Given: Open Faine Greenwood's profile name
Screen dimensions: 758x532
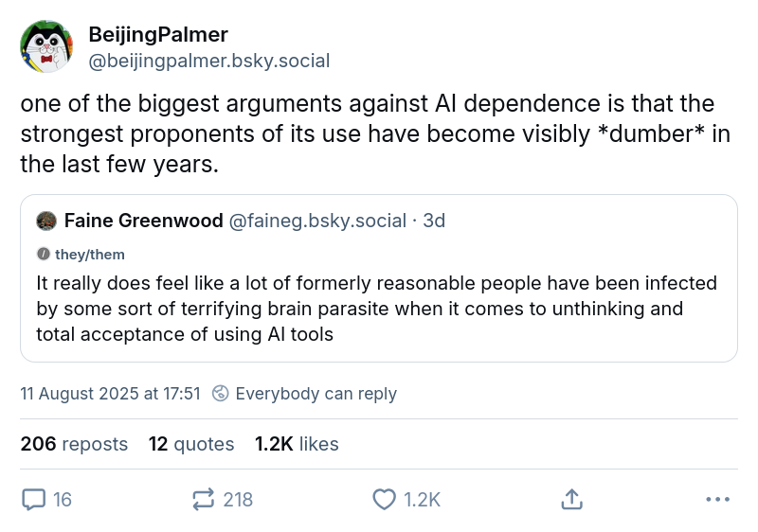Looking at the screenshot, I should 144,221.
